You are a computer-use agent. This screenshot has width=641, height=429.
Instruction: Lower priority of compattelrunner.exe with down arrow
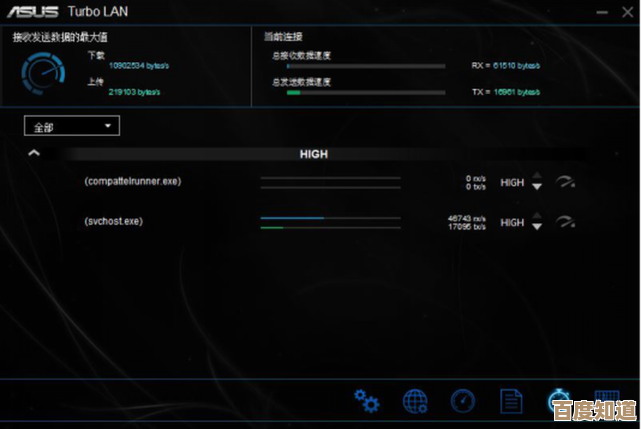[x=537, y=187]
